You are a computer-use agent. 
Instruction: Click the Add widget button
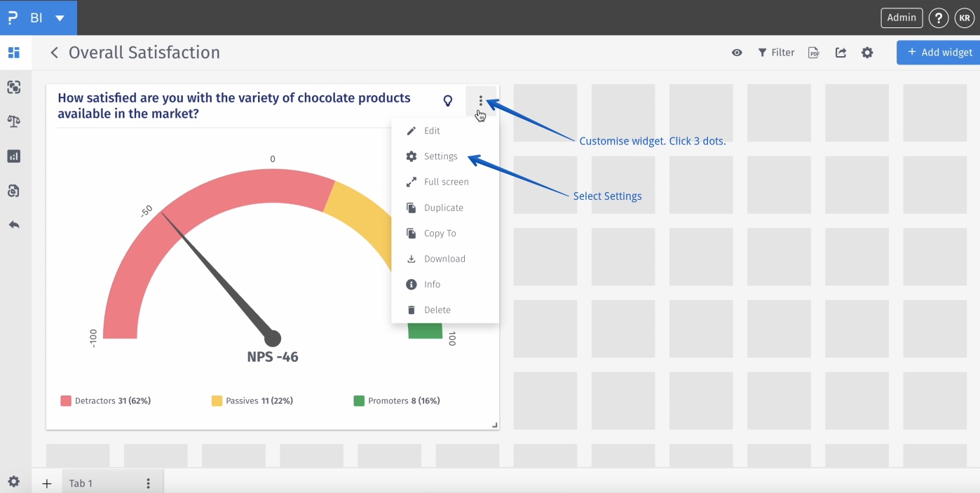pos(939,53)
